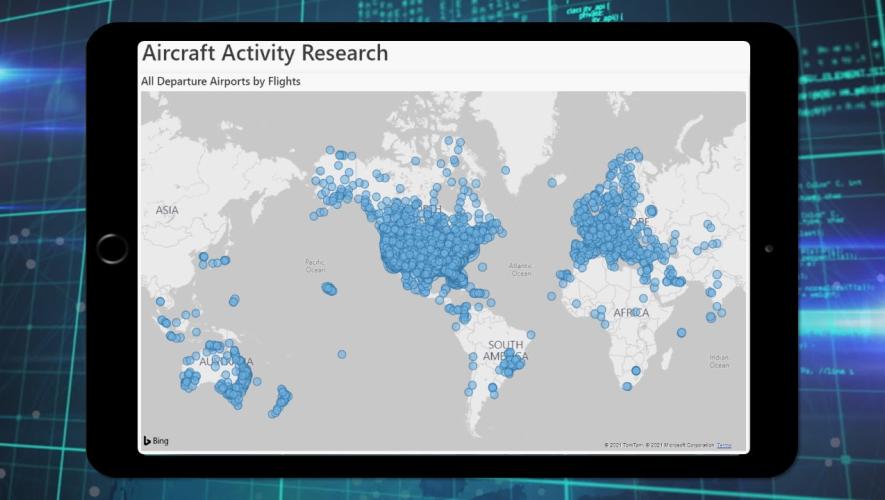Select the isolated airport bubble in the South Pacific

(x=342, y=353)
